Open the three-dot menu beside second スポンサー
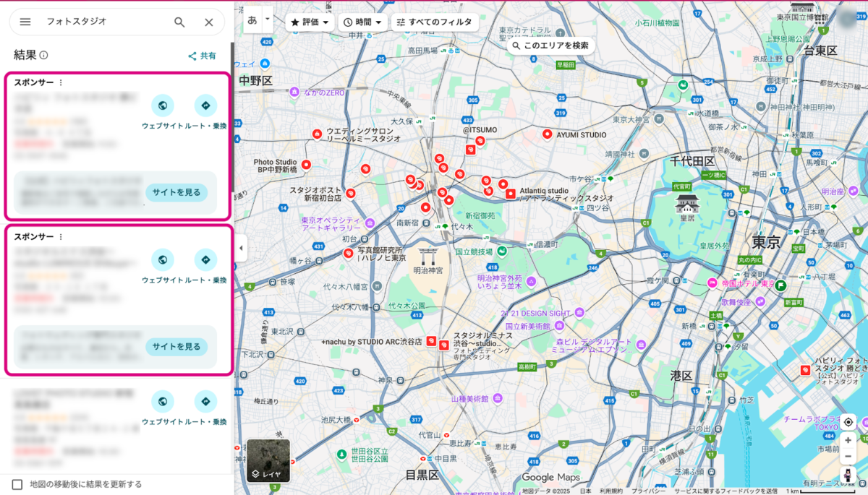 tap(61, 237)
